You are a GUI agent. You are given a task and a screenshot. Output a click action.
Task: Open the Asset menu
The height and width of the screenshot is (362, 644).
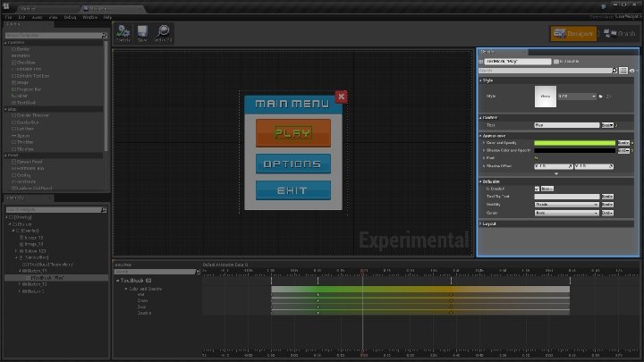click(x=37, y=17)
